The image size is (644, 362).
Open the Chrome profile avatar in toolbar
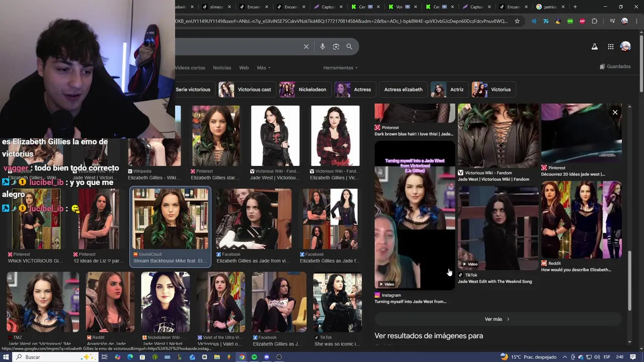(x=624, y=21)
